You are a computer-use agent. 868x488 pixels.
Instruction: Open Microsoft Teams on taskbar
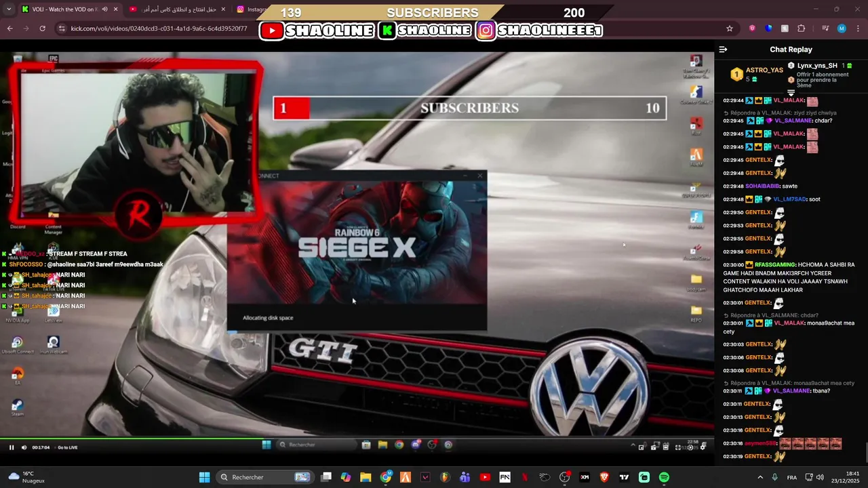(465, 477)
